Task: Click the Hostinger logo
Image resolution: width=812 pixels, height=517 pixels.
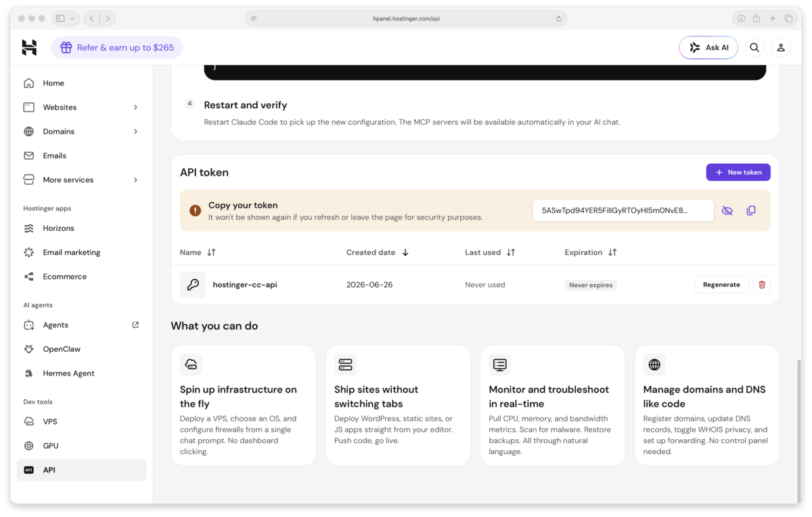Action: click(29, 47)
